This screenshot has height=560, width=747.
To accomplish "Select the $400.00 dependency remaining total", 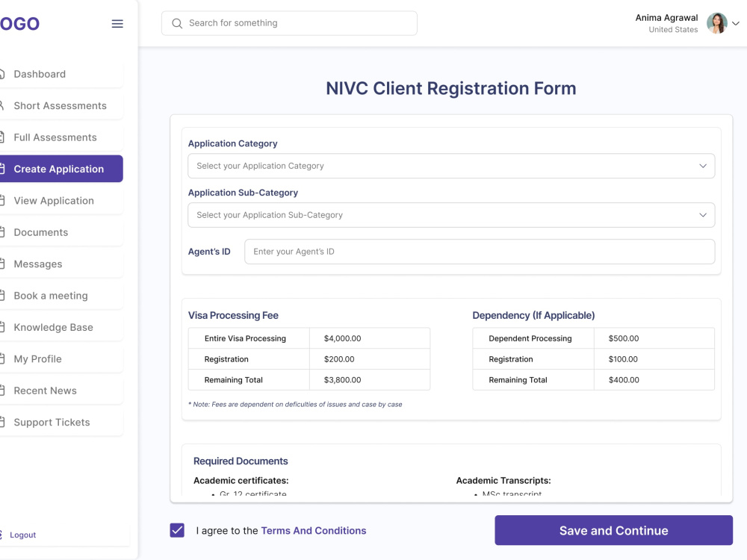I will 624,380.
